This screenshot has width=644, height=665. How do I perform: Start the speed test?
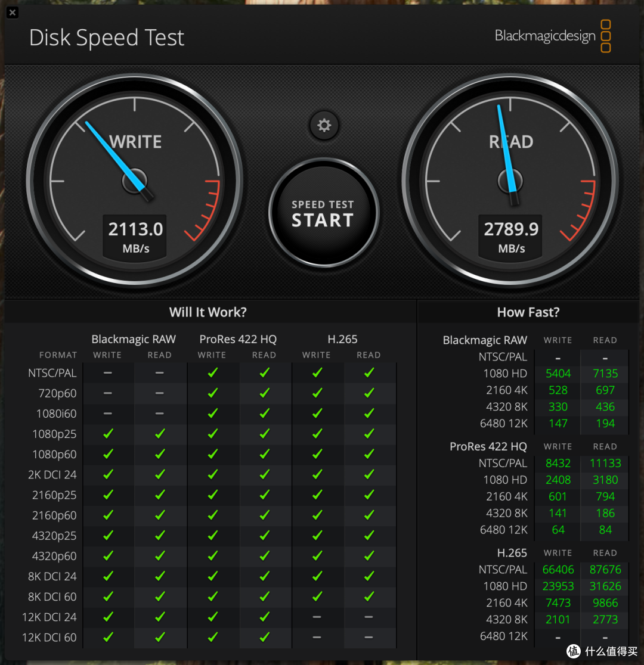(323, 213)
